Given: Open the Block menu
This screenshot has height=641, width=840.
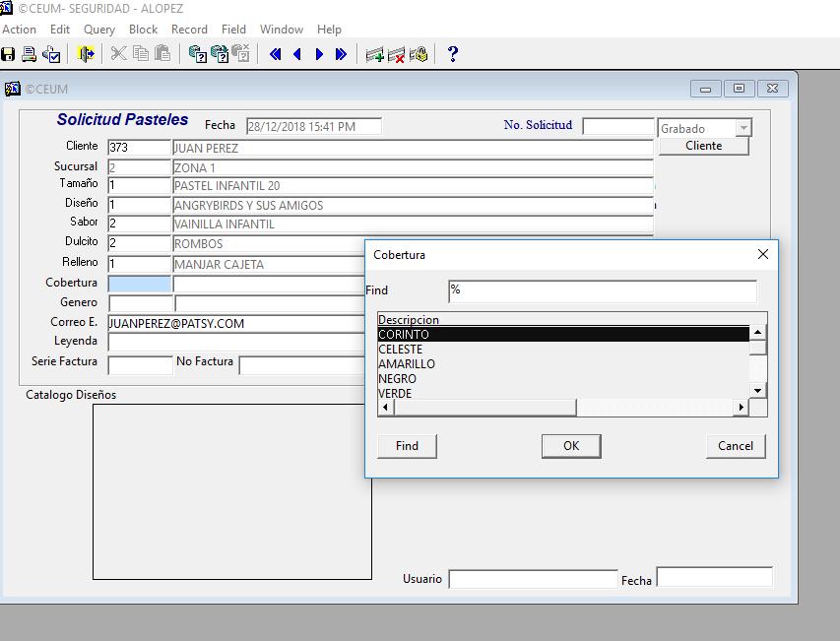Looking at the screenshot, I should [x=143, y=30].
